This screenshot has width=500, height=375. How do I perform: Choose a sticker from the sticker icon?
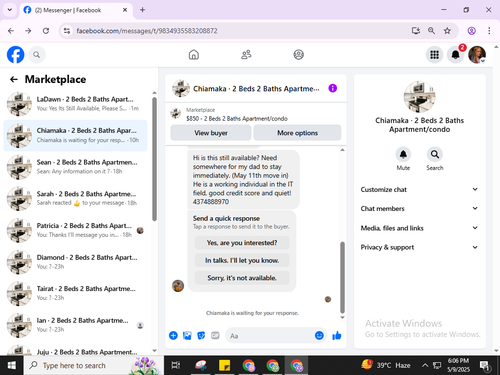coord(201,335)
